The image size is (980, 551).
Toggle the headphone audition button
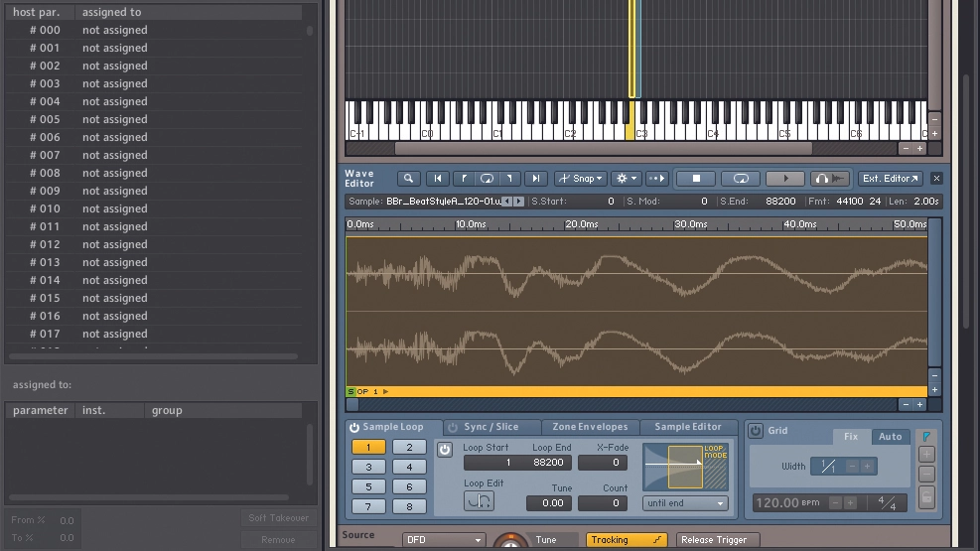pyautogui.click(x=831, y=179)
